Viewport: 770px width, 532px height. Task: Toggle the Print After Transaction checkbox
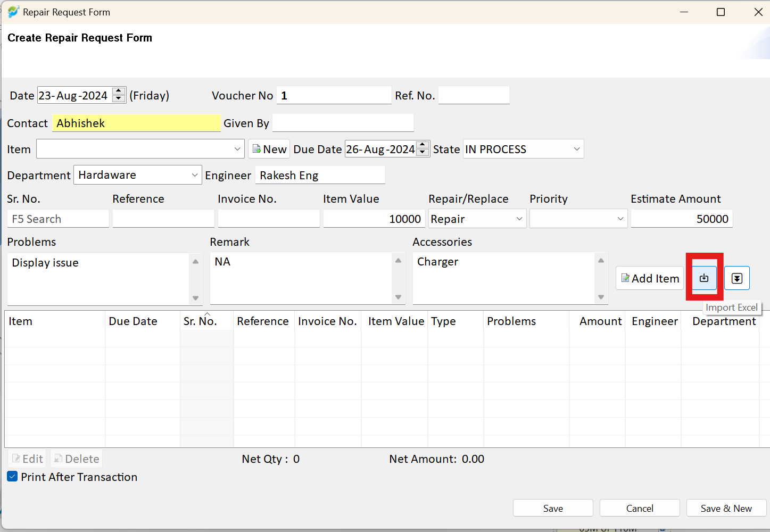coord(12,477)
